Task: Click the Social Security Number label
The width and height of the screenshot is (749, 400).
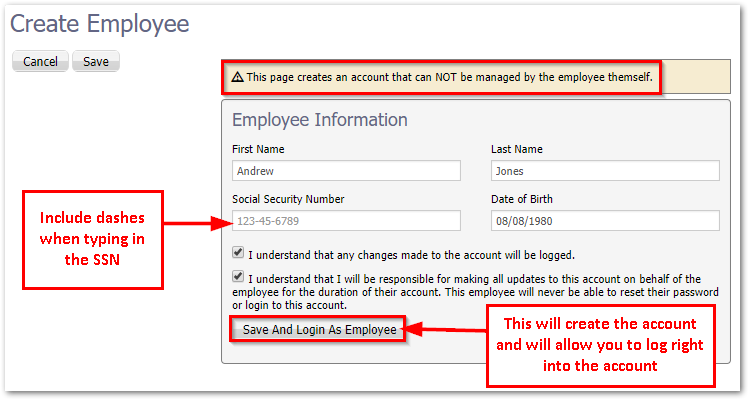Action: click(288, 199)
